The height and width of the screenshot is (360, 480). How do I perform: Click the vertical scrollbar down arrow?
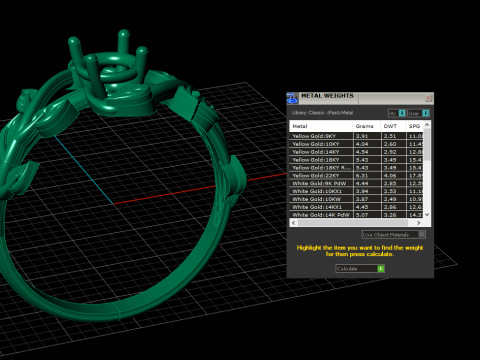tap(427, 215)
